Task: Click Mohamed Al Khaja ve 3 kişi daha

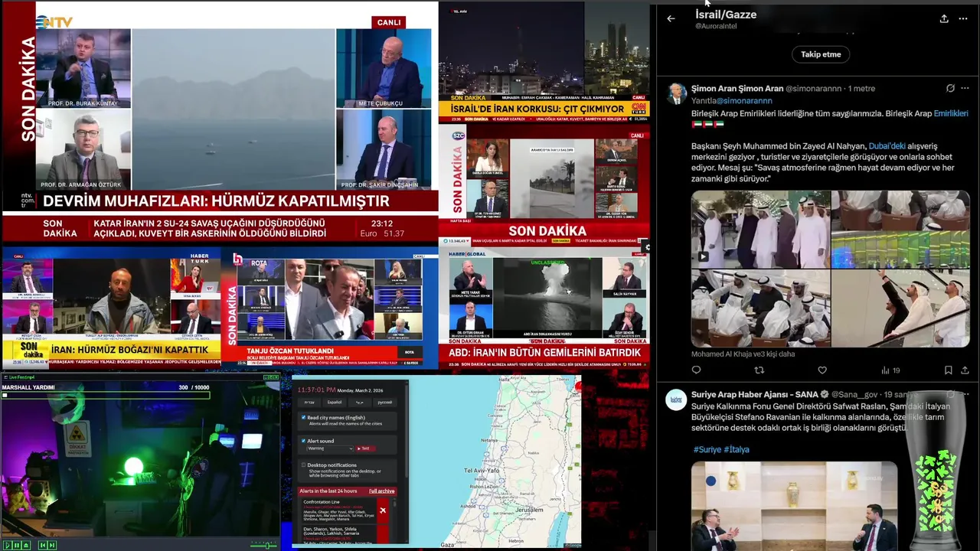Action: click(743, 354)
